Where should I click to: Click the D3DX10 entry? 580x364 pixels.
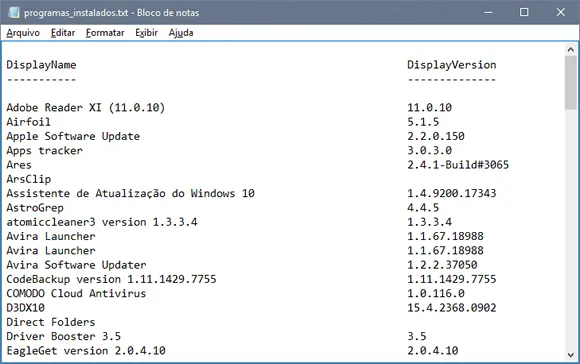click(x=25, y=308)
